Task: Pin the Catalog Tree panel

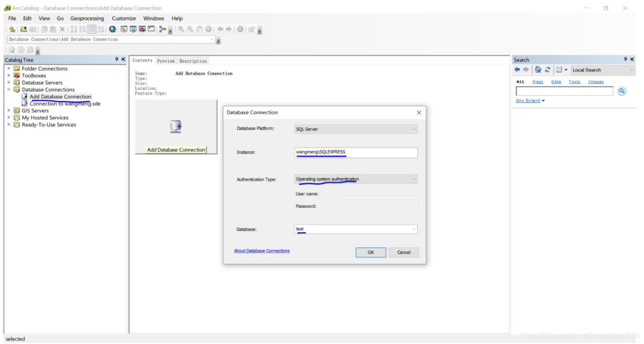Action: [x=117, y=59]
